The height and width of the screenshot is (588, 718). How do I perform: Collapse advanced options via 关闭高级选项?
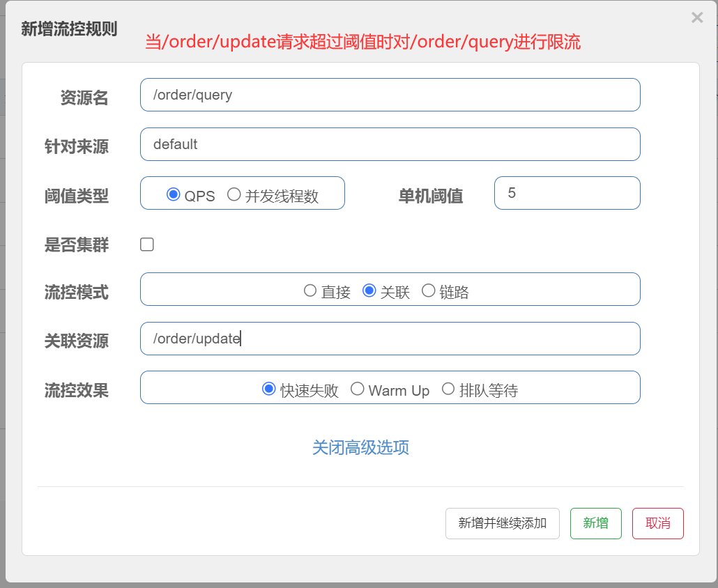pyautogui.click(x=360, y=447)
